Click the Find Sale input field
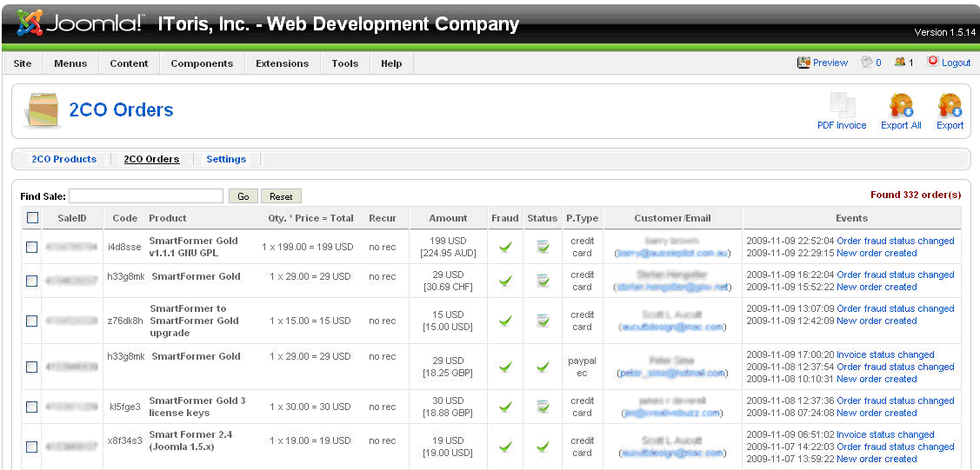 pyautogui.click(x=145, y=196)
